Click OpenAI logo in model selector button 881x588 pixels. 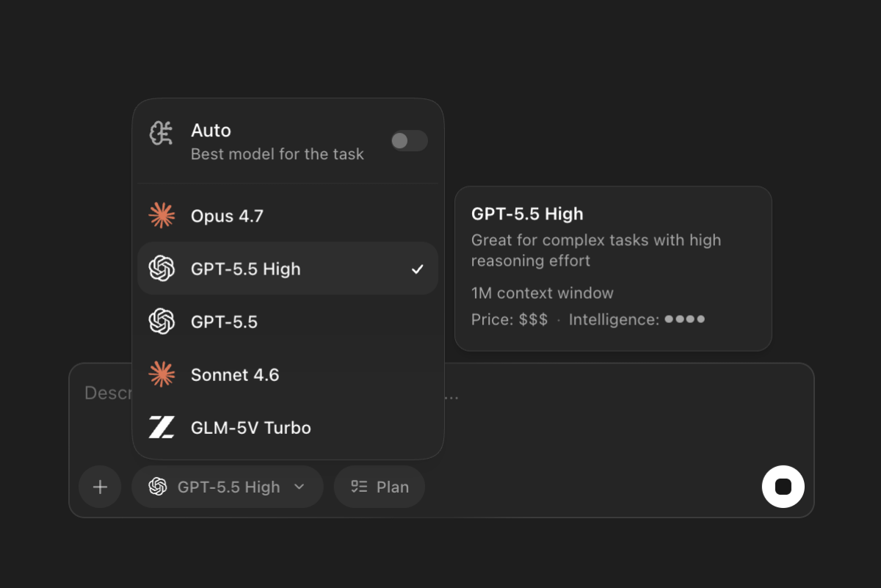click(158, 487)
